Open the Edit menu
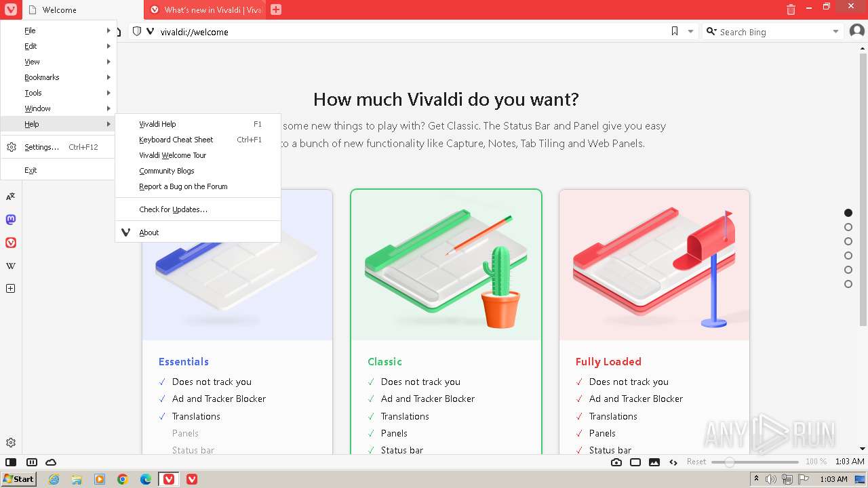 pyautogui.click(x=58, y=46)
